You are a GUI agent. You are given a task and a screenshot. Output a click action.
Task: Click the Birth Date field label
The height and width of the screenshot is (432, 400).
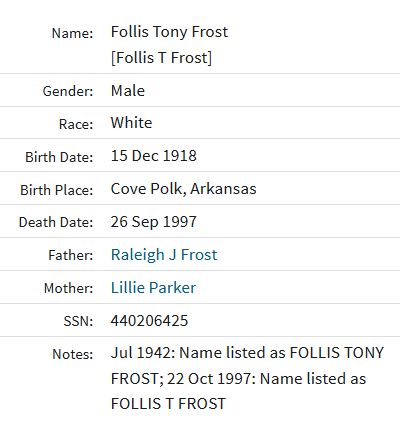coord(59,157)
